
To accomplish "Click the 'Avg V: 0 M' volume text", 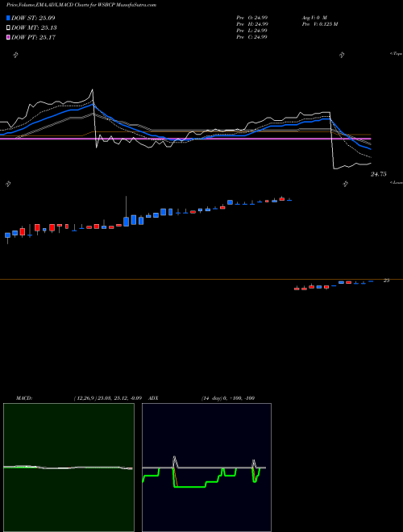I will click(314, 17).
